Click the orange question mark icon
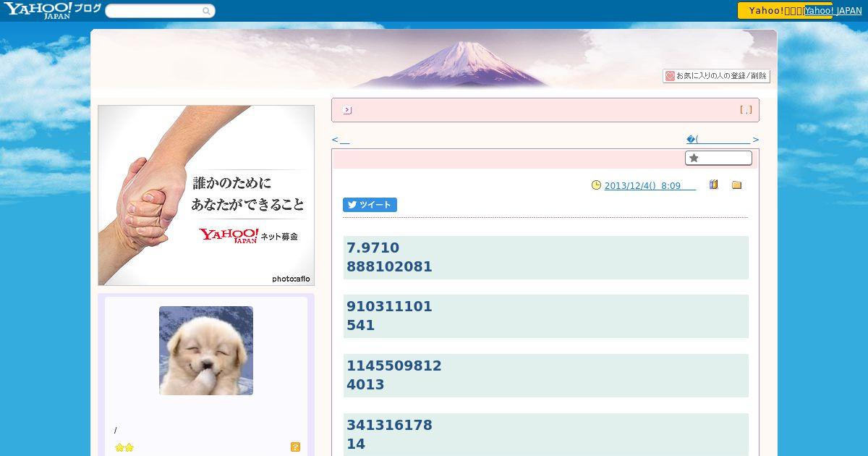 (295, 447)
